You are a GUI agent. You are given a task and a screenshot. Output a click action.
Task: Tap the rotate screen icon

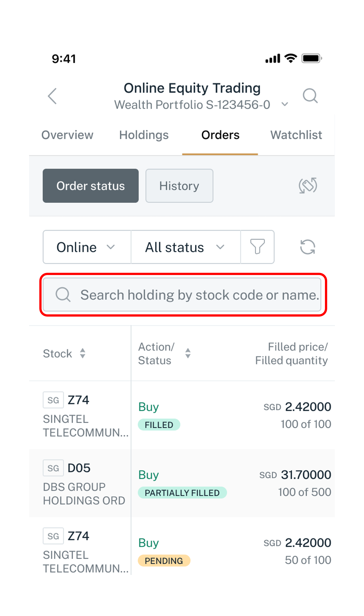(308, 185)
